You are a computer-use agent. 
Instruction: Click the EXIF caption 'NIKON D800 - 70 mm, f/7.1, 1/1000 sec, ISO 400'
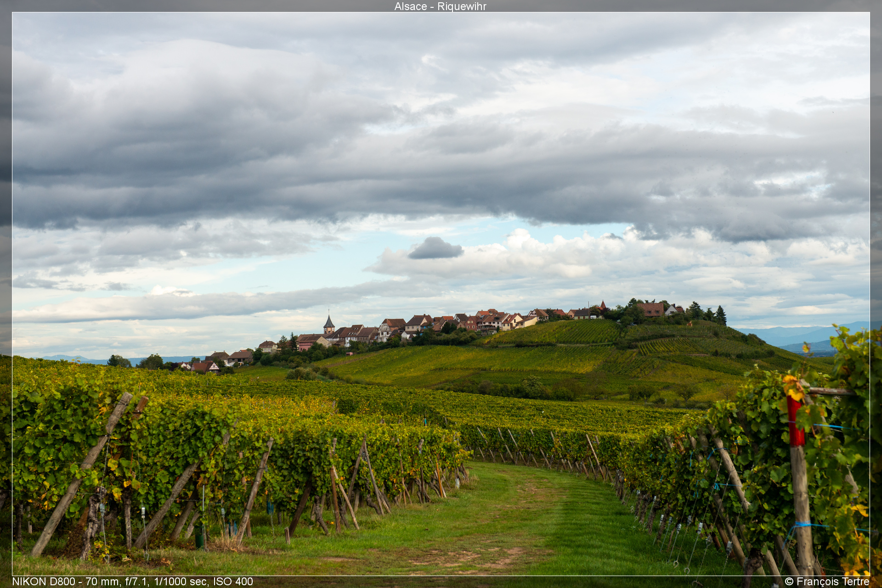tap(132, 582)
